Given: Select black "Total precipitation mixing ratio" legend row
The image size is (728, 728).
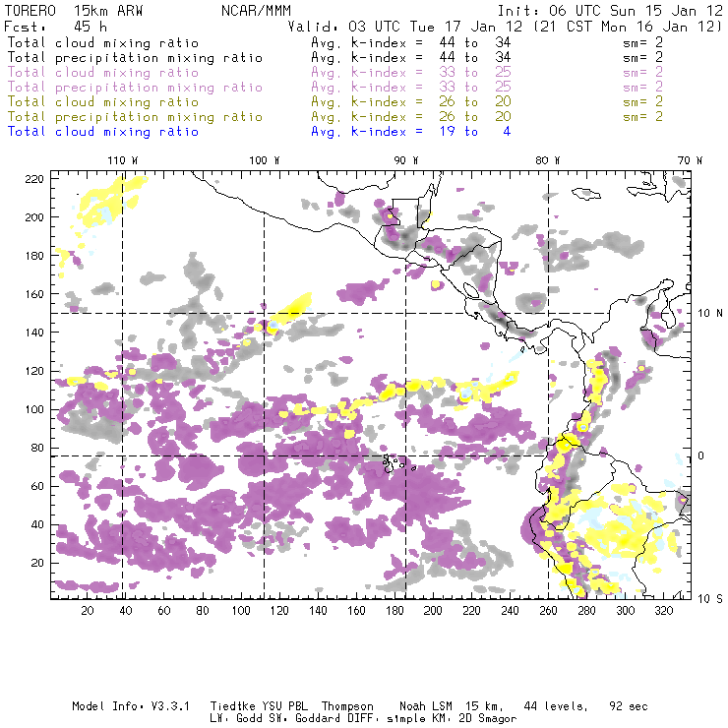Looking at the screenshot, I should pos(334,58).
